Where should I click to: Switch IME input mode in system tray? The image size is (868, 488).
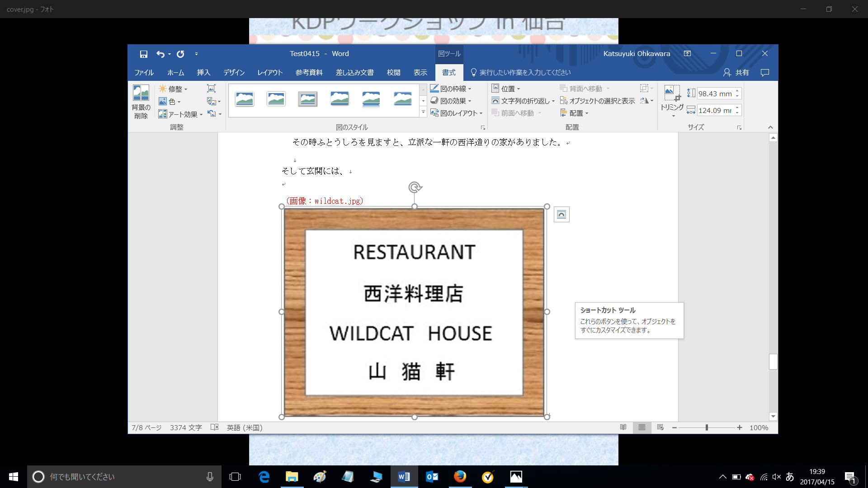tap(789, 477)
